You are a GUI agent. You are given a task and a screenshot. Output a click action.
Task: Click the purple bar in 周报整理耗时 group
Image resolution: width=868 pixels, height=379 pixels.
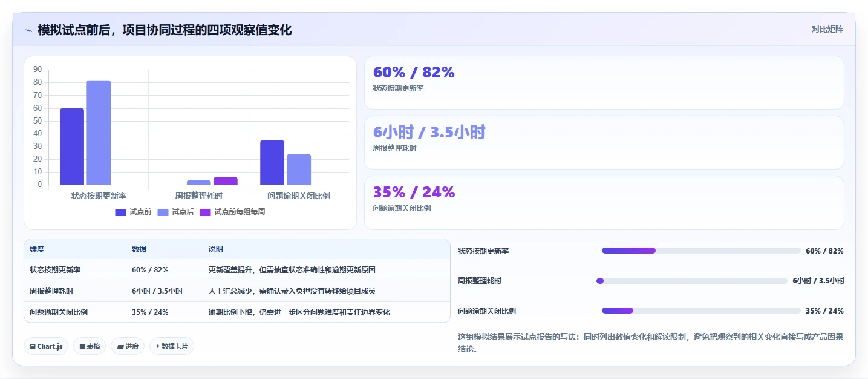coord(226,181)
